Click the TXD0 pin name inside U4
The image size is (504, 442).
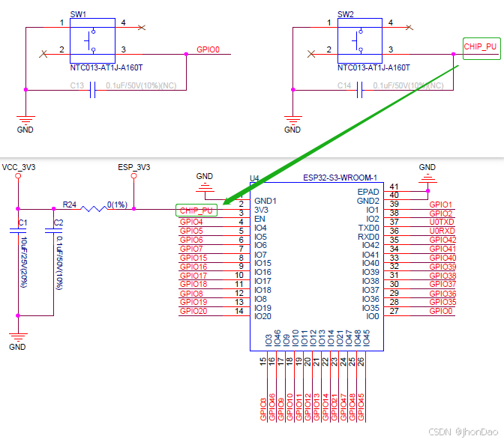coord(369,228)
